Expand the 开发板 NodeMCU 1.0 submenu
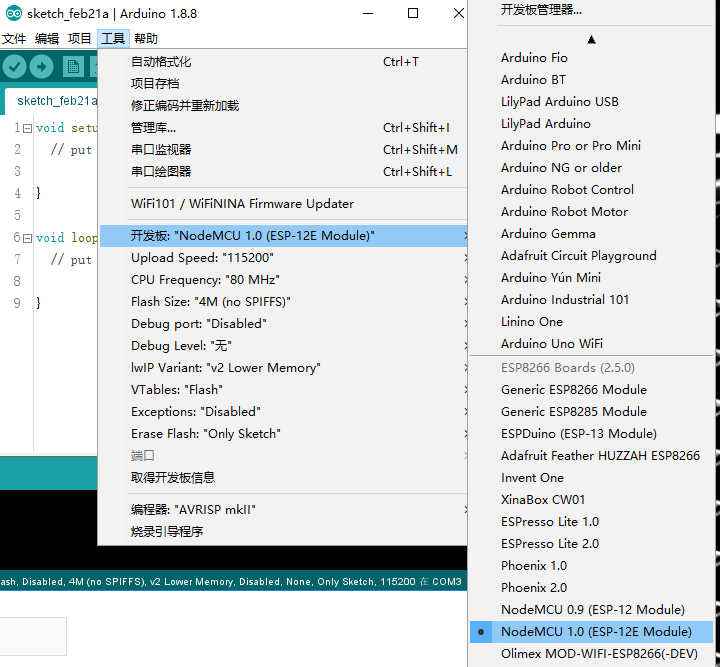 point(283,236)
